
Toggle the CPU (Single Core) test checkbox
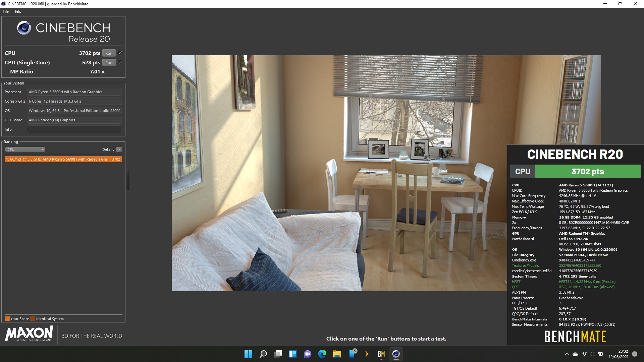coord(120,62)
